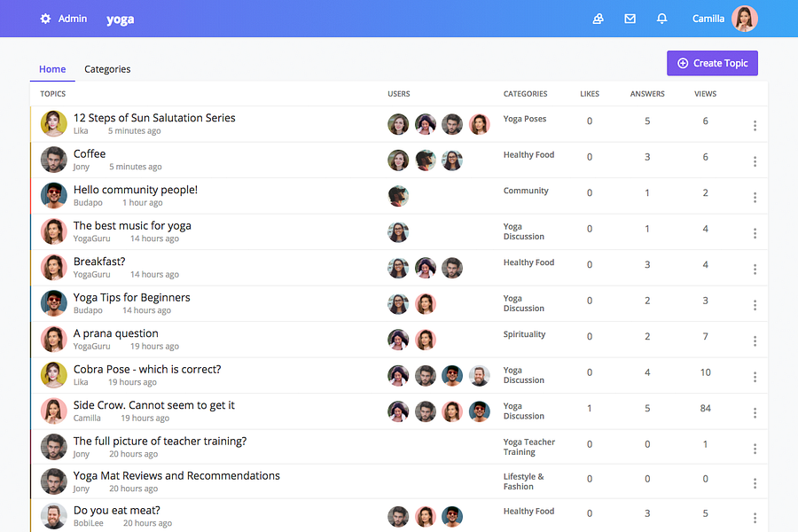Switch to the Home tab
Screen dimensions: 798x532
tap(52, 69)
